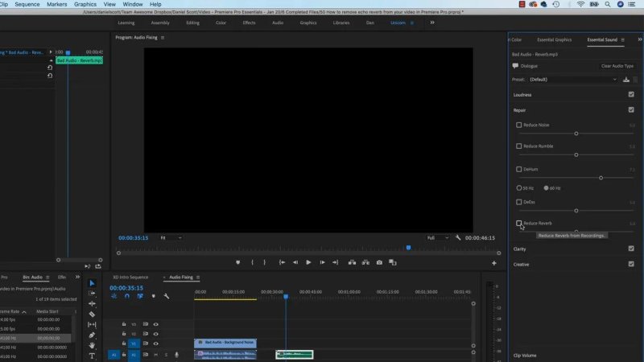Toggle comparison view icon
Screen dimensions: 644x362
(393, 262)
